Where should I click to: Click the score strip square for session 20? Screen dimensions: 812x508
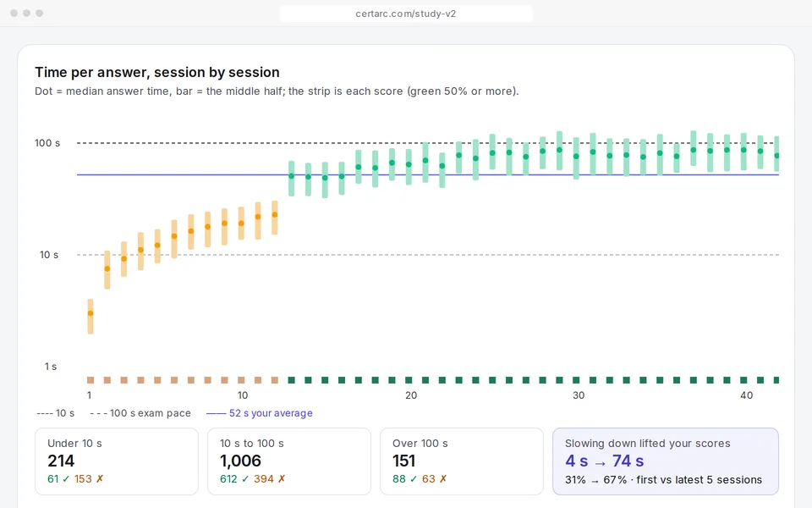tap(409, 380)
